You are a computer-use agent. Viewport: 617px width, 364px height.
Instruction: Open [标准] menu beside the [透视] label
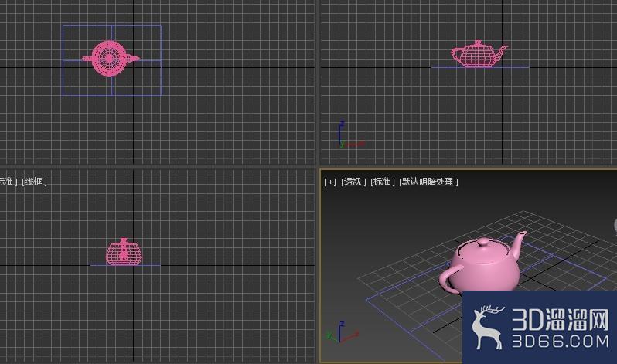[383, 182]
